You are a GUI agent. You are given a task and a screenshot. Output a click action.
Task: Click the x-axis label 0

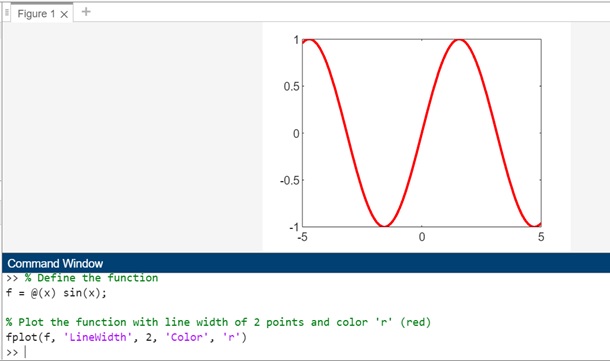422,237
